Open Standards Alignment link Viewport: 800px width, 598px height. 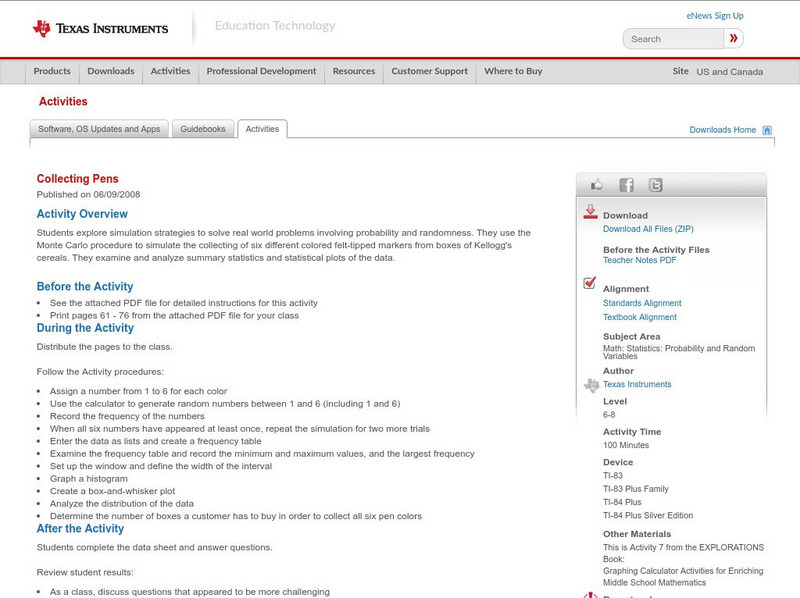coord(642,303)
